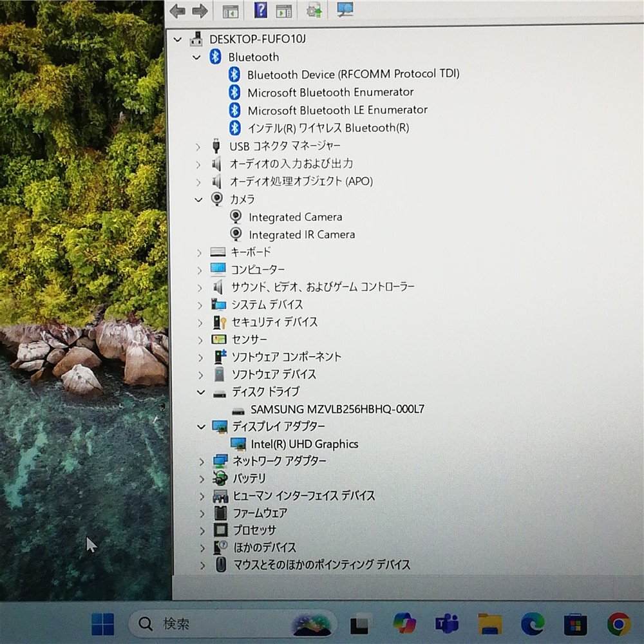This screenshot has height=644, width=644.
Task: Select the DESKTOP-FUFO10J computer icon
Action: 196,39
